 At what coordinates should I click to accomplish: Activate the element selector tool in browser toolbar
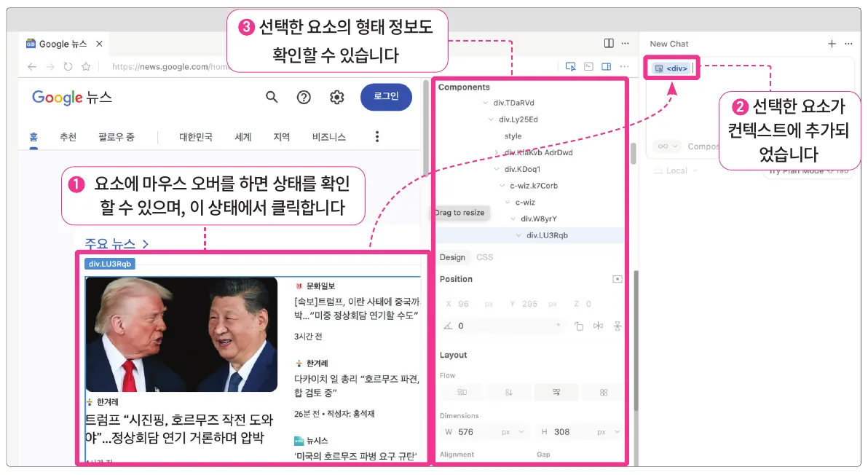pyautogui.click(x=571, y=66)
